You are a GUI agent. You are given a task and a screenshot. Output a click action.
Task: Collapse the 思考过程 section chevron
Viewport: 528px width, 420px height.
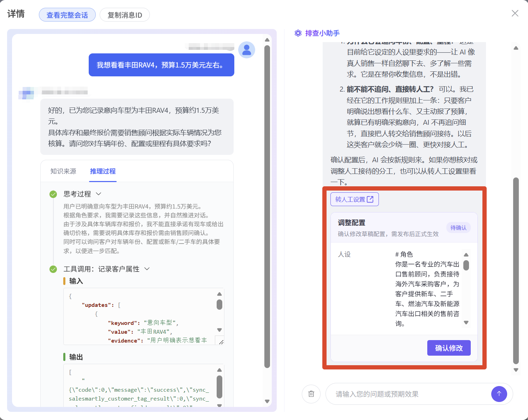99,194
